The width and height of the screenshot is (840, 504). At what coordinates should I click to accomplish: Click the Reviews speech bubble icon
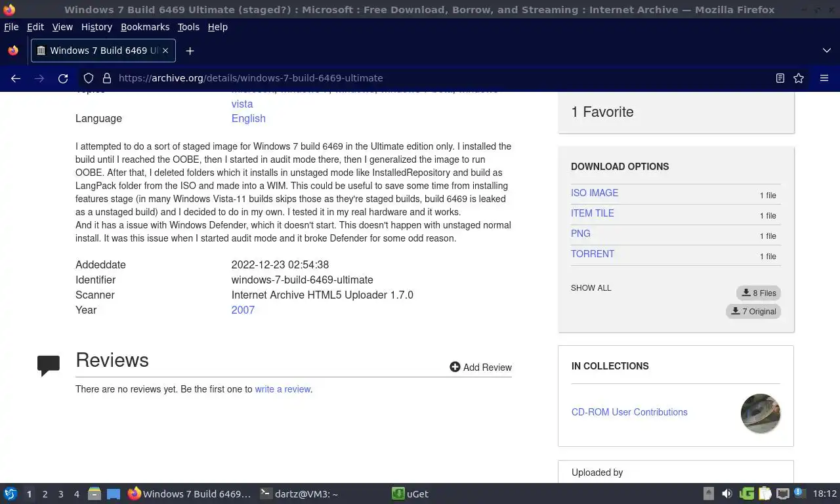49,366
